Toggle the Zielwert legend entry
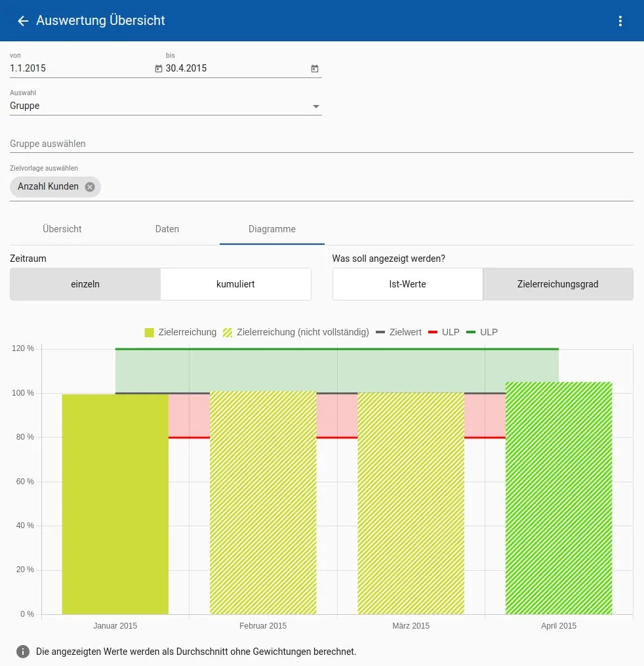 pyautogui.click(x=399, y=333)
